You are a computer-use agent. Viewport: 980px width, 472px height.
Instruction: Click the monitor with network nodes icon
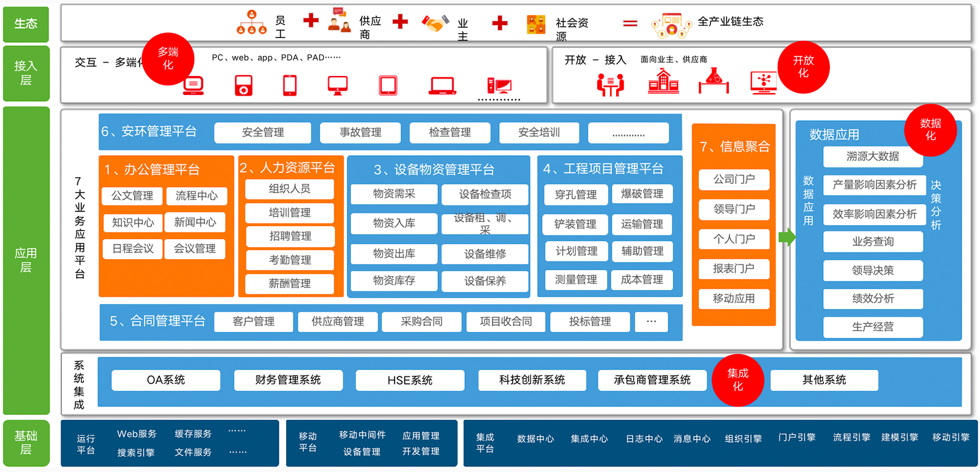[x=764, y=82]
